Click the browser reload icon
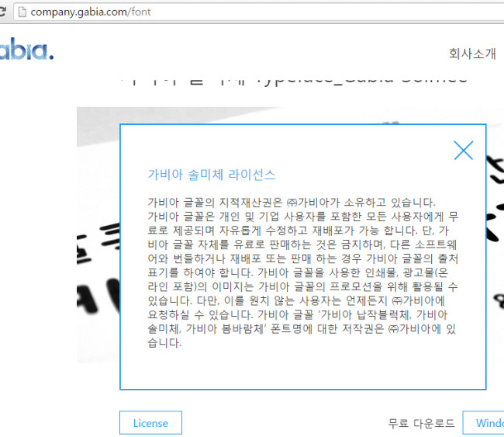This screenshot has height=437, width=504. coord(3,12)
